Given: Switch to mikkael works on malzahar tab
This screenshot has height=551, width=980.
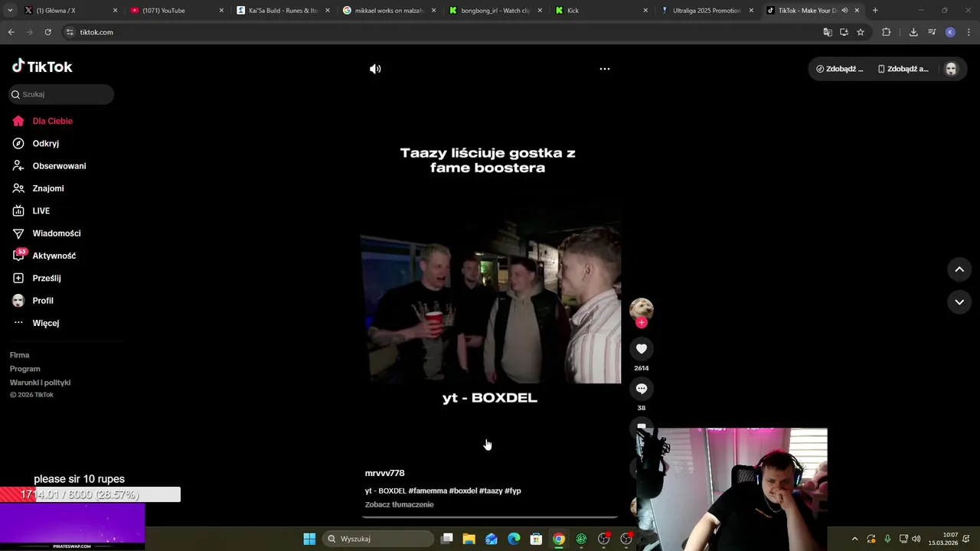Looking at the screenshot, I should click(x=390, y=11).
